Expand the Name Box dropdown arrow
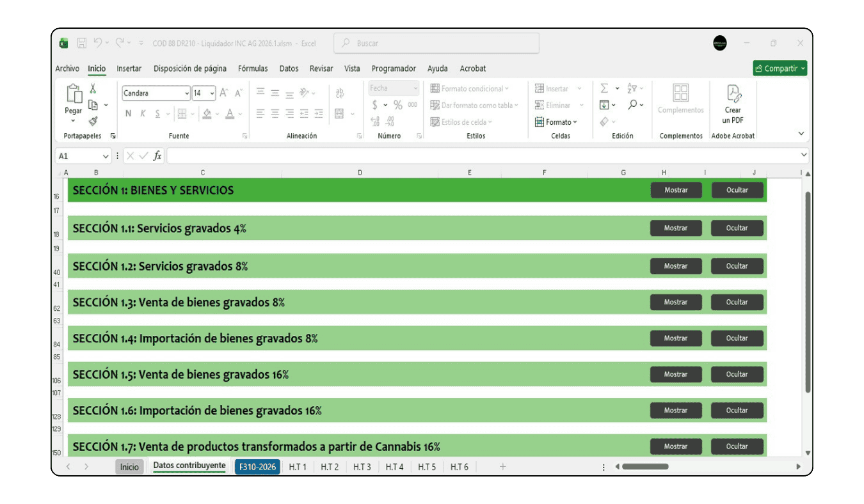Viewport: 864px width, 504px height. coord(106,156)
